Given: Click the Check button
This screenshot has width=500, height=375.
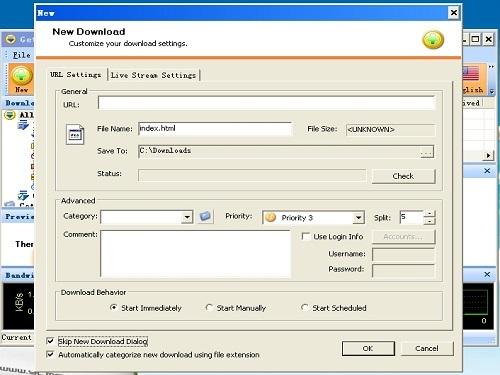Looking at the screenshot, I should 403,176.
